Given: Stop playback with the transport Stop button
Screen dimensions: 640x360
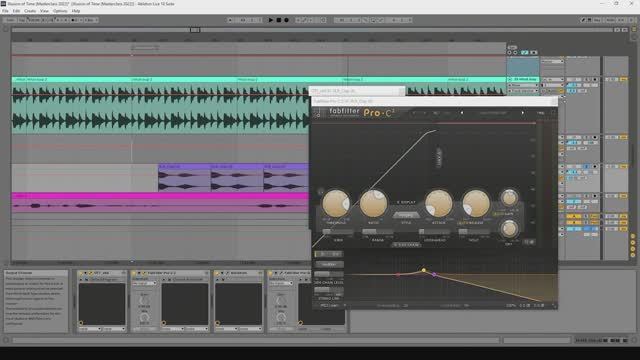Looking at the screenshot, I should (279, 20).
